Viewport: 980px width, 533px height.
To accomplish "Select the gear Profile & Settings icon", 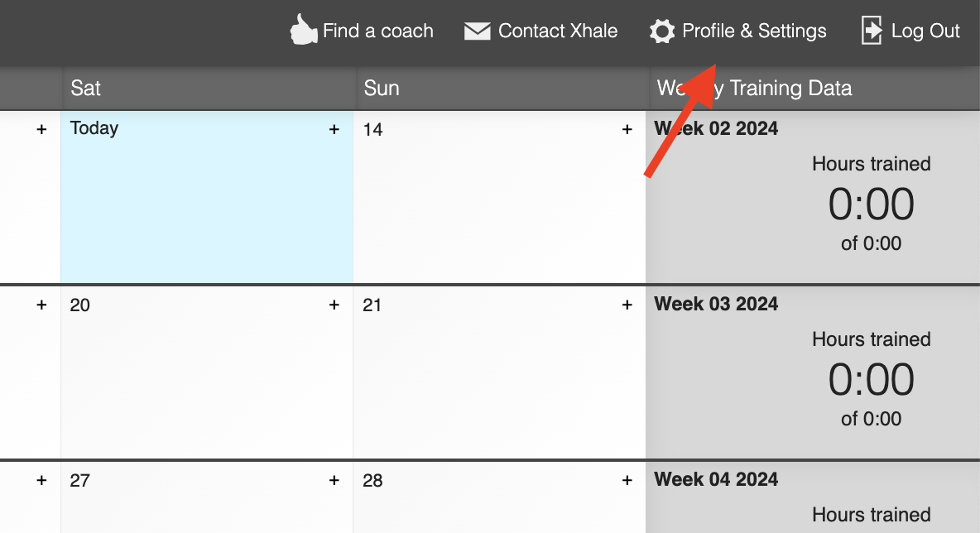I will coord(662,31).
